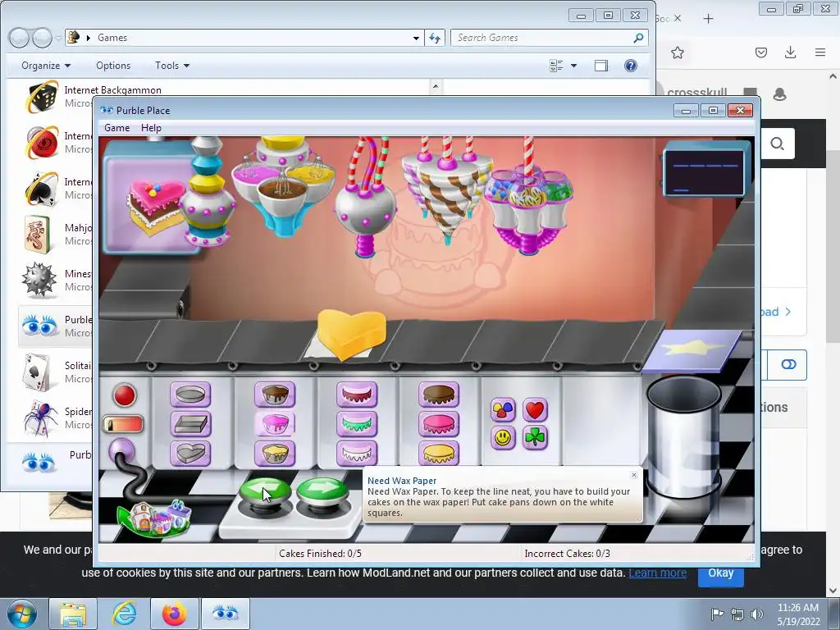Open a new Firefox tab

(x=708, y=19)
